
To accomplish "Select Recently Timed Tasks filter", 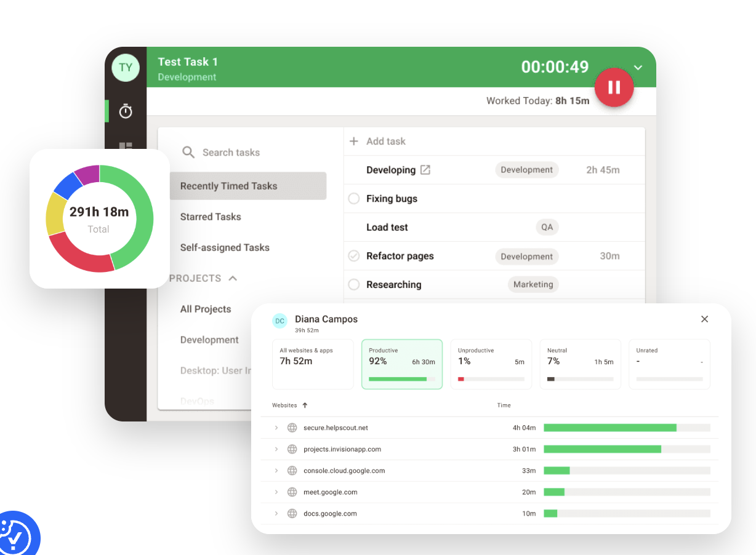I will pyautogui.click(x=248, y=186).
